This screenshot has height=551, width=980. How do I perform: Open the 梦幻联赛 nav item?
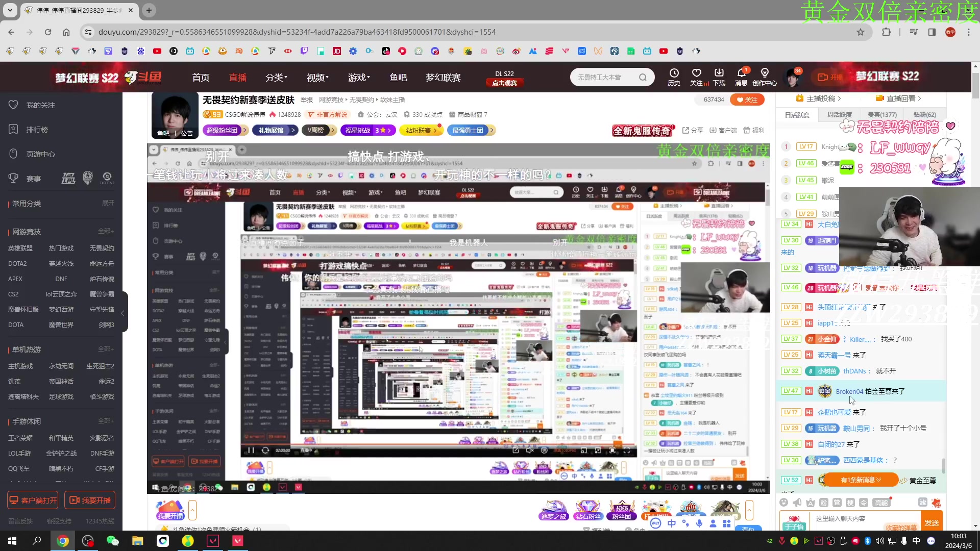[443, 78]
